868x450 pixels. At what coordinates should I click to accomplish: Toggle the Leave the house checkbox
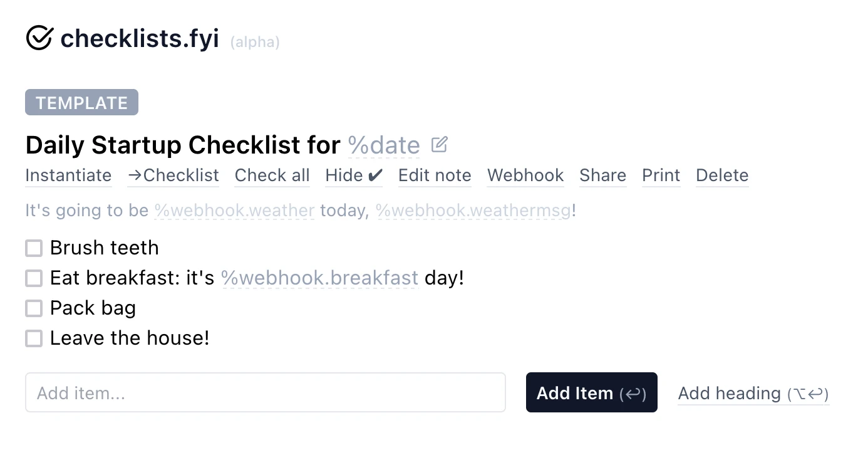click(34, 338)
